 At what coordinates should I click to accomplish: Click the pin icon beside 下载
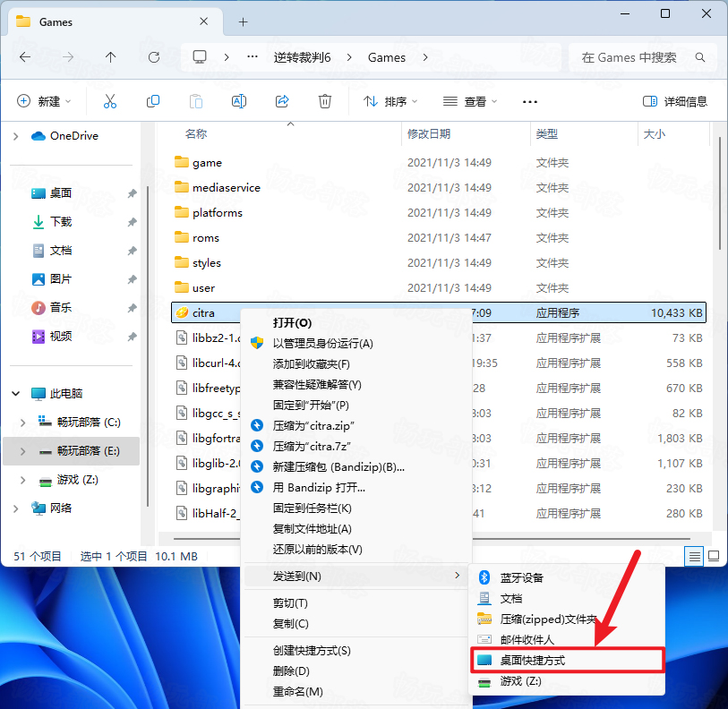pos(133,222)
